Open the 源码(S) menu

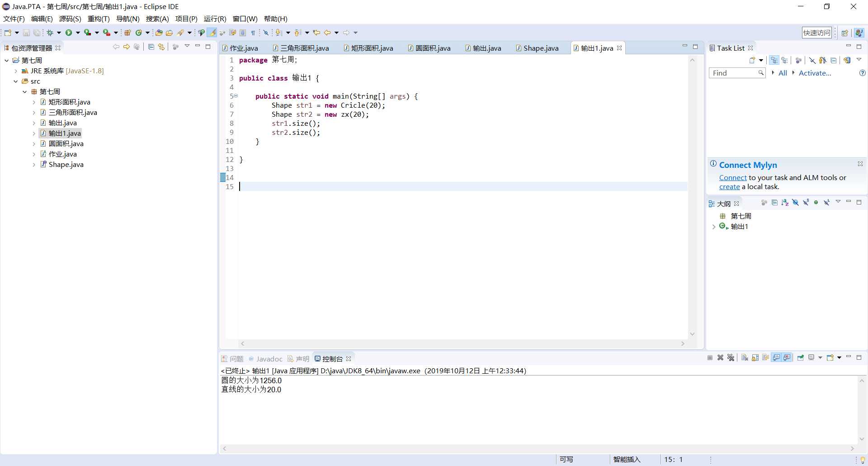[x=70, y=19]
